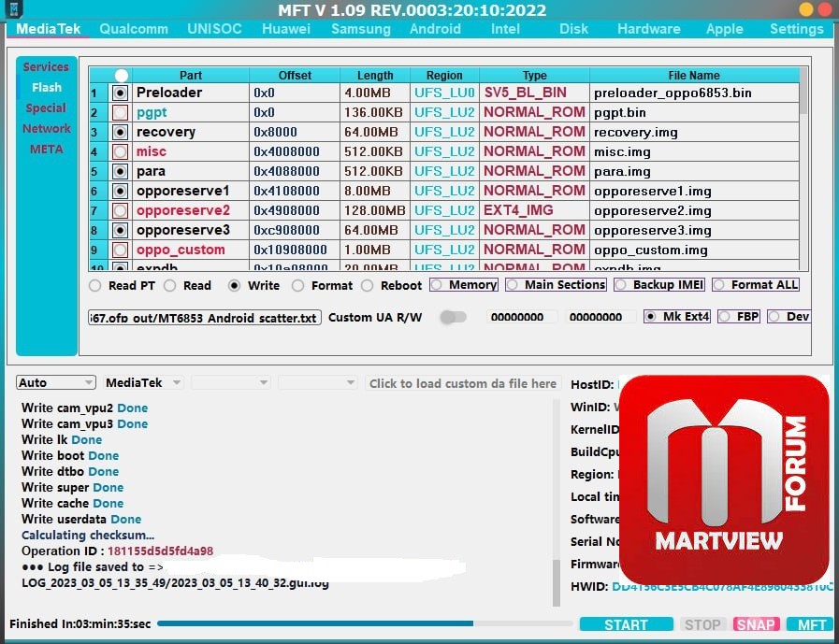Click the recovery.img file name cell

click(694, 132)
